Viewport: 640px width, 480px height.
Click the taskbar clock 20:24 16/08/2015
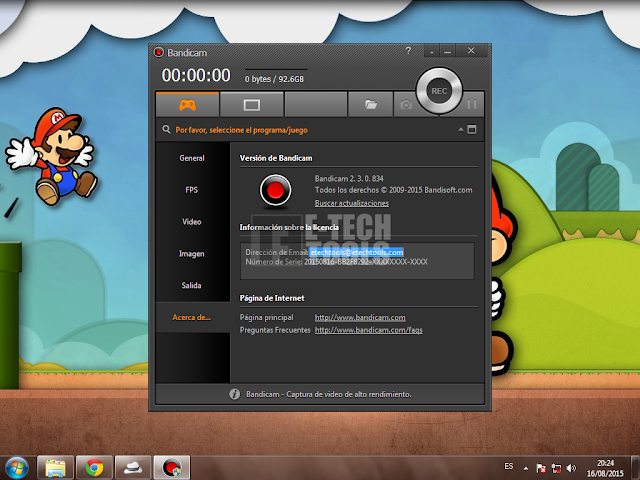point(605,468)
